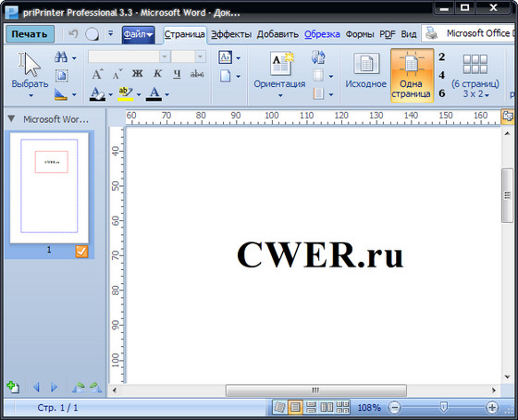Apply the font color A
518x420 pixels.
[x=154, y=93]
